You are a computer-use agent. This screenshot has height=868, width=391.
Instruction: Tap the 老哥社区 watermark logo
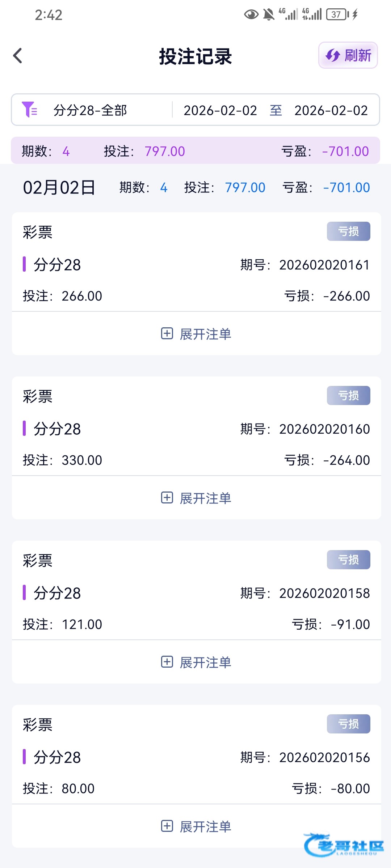pyautogui.click(x=343, y=845)
